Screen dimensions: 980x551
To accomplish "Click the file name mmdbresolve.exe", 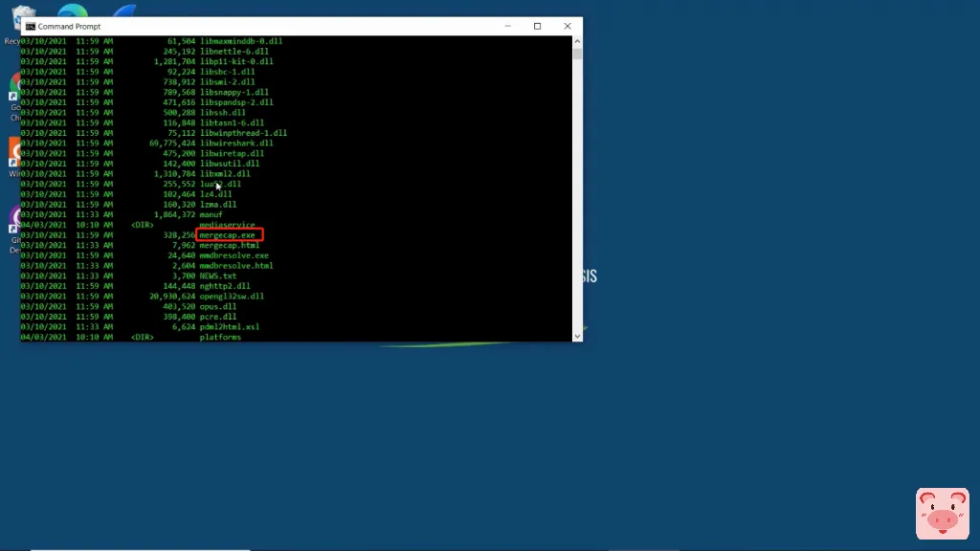I will tap(234, 255).
